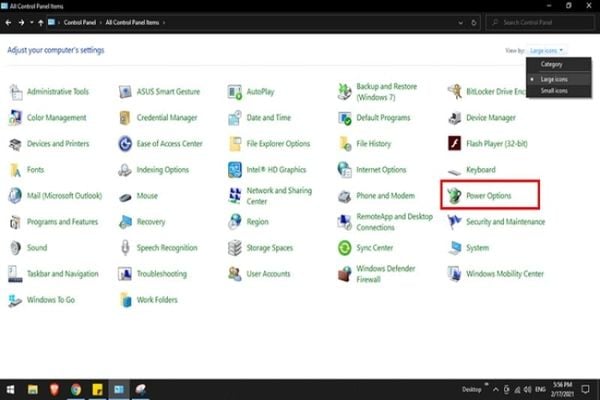Open Programs and Features link

[x=62, y=222]
